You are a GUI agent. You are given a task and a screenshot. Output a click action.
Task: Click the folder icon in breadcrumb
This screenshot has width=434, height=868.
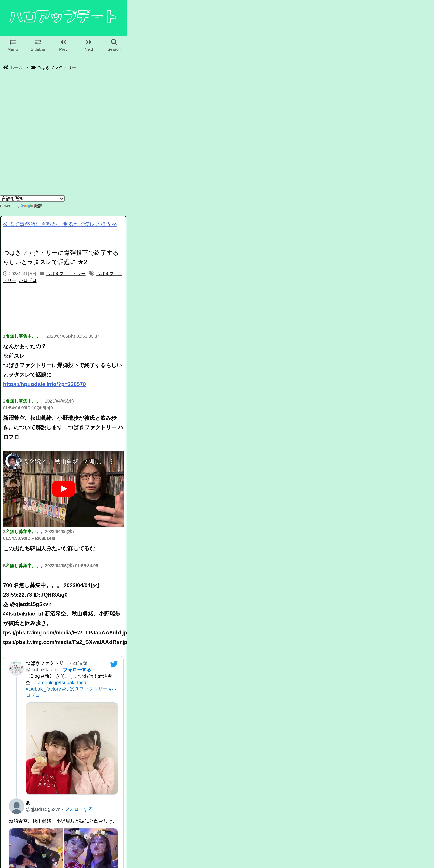pos(33,67)
